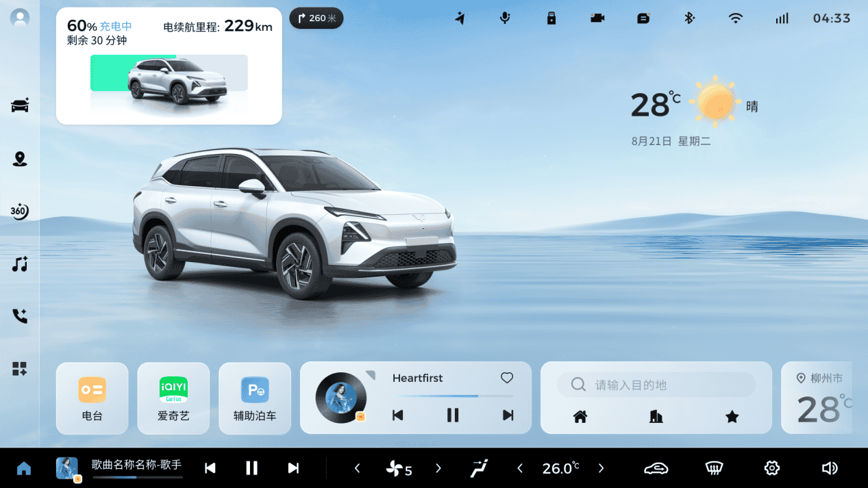Viewport: 868px width, 488px height.
Task: Toggle the rear defrost icon in bottom bar
Action: 715,468
